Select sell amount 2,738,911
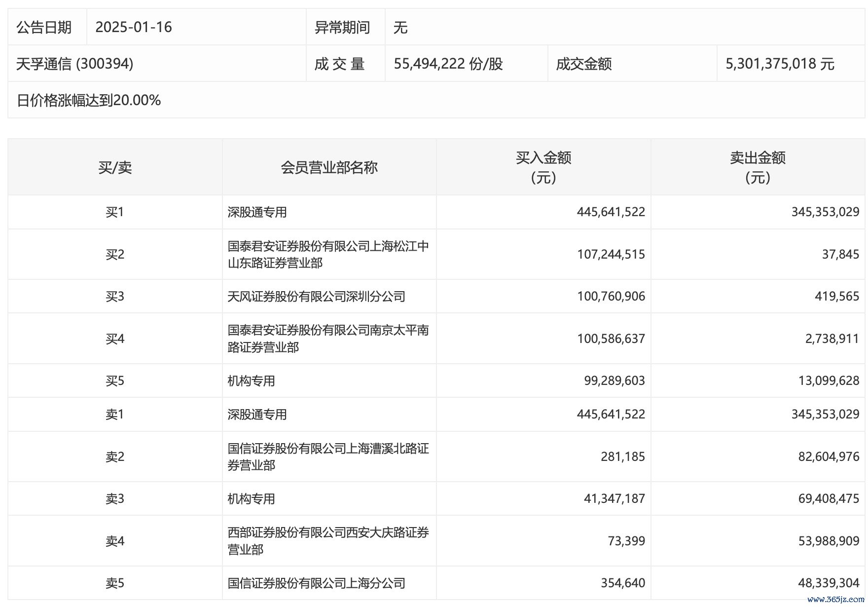 [x=832, y=339]
